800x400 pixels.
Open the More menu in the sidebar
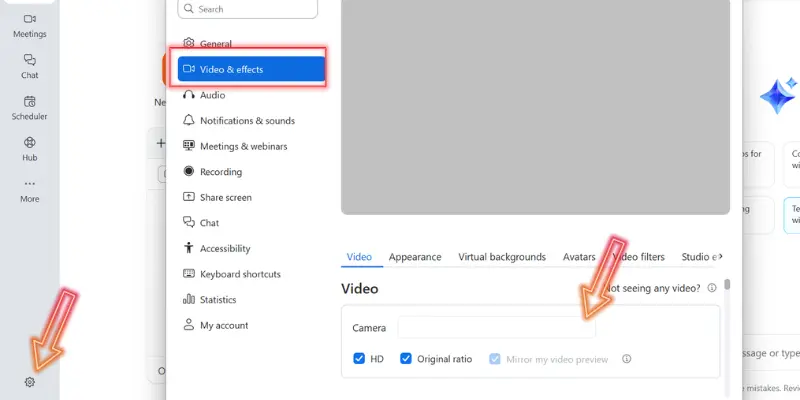(x=30, y=191)
